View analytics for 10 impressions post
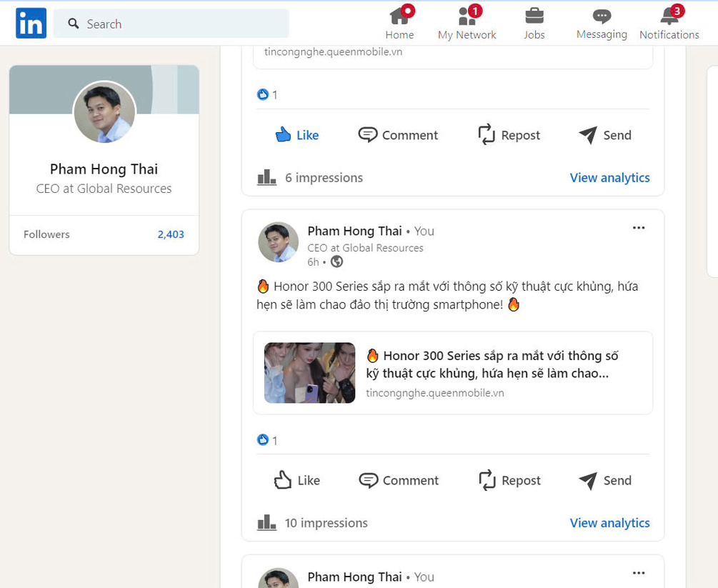The height and width of the screenshot is (588, 718). coord(609,523)
